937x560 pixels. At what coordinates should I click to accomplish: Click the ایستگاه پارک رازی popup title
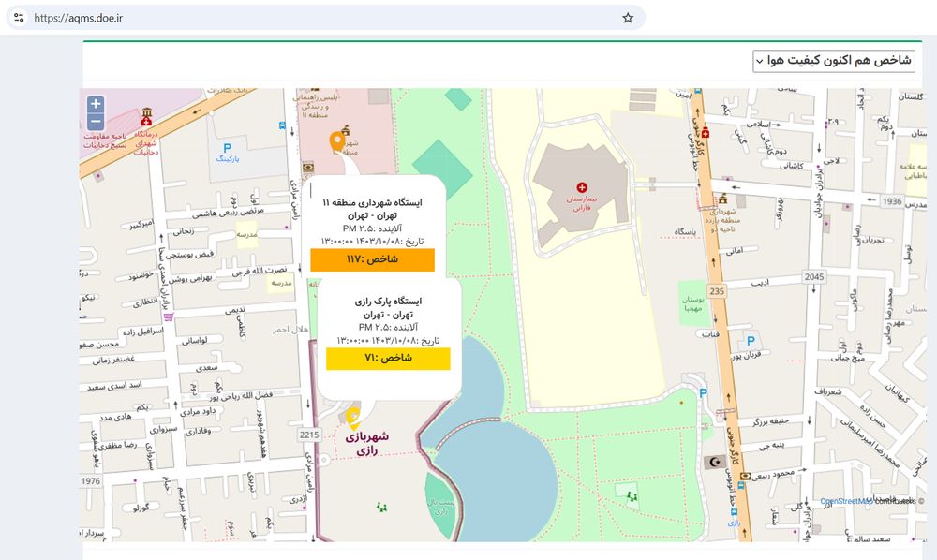[x=388, y=301]
